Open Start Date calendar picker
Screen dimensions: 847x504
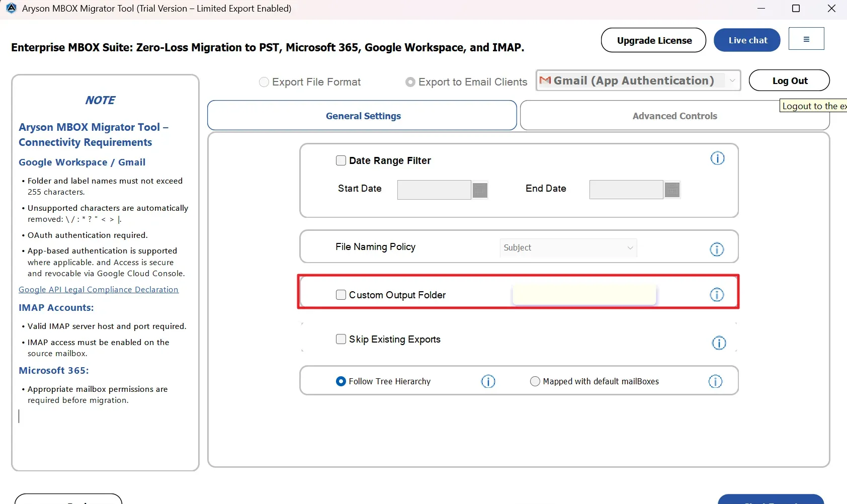[x=480, y=190]
